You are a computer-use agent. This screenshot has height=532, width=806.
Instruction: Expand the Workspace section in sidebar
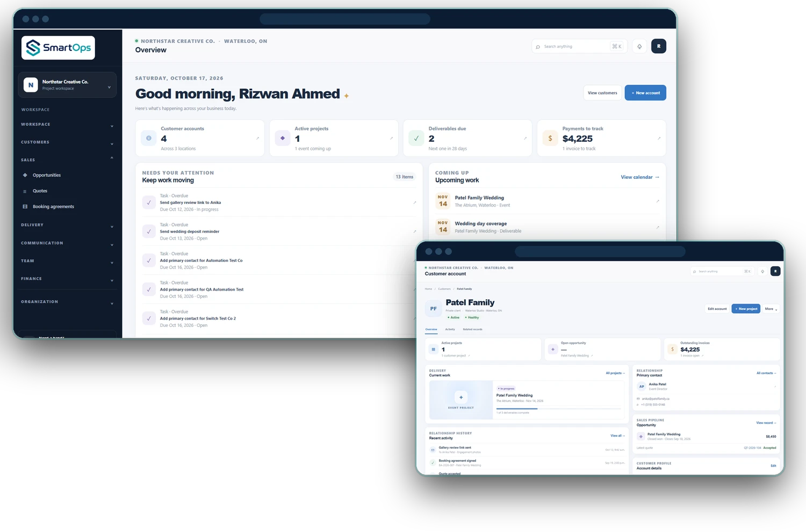point(67,125)
